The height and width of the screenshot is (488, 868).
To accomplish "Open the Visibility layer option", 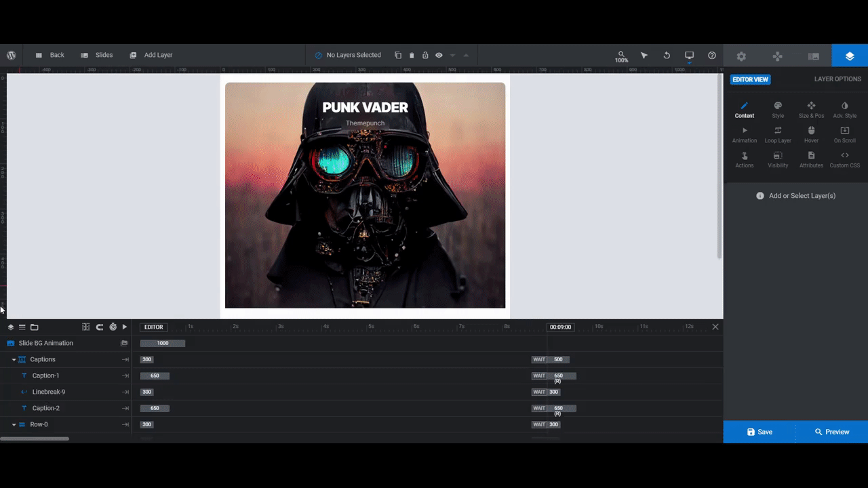I will click(778, 160).
